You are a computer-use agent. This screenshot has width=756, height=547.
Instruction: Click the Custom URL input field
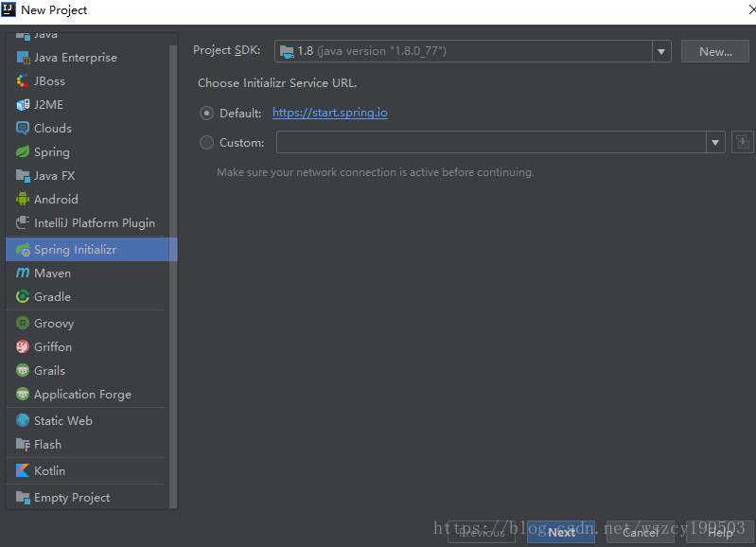point(491,142)
